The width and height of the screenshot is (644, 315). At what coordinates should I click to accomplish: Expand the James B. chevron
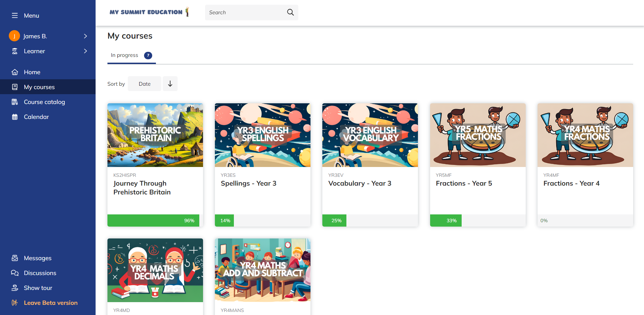pos(85,36)
